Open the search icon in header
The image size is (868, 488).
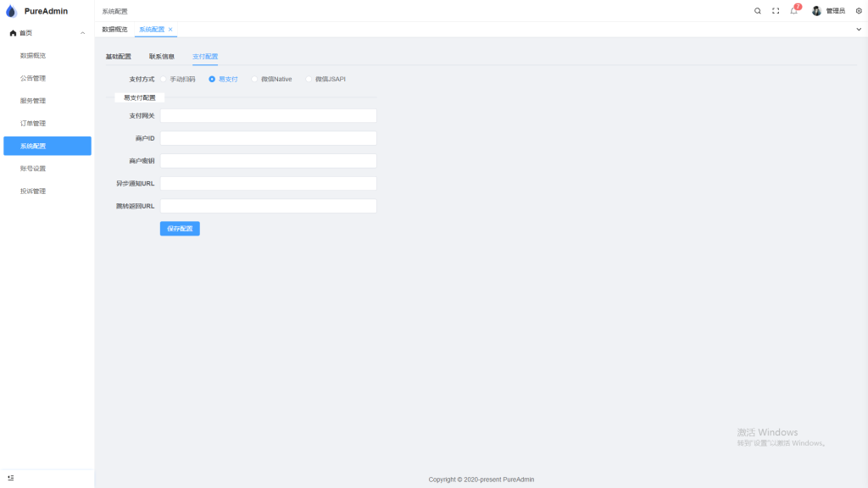(x=757, y=11)
